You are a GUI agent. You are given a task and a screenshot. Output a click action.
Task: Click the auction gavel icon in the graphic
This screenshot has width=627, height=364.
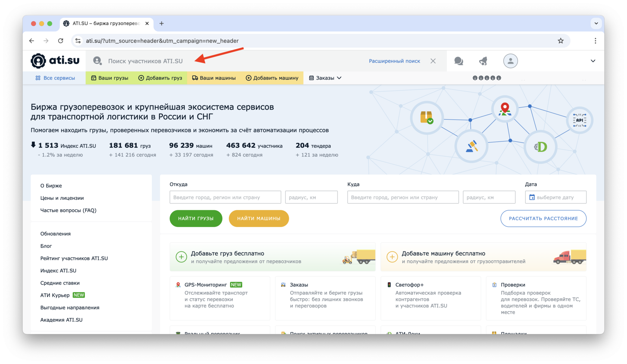coord(472,146)
